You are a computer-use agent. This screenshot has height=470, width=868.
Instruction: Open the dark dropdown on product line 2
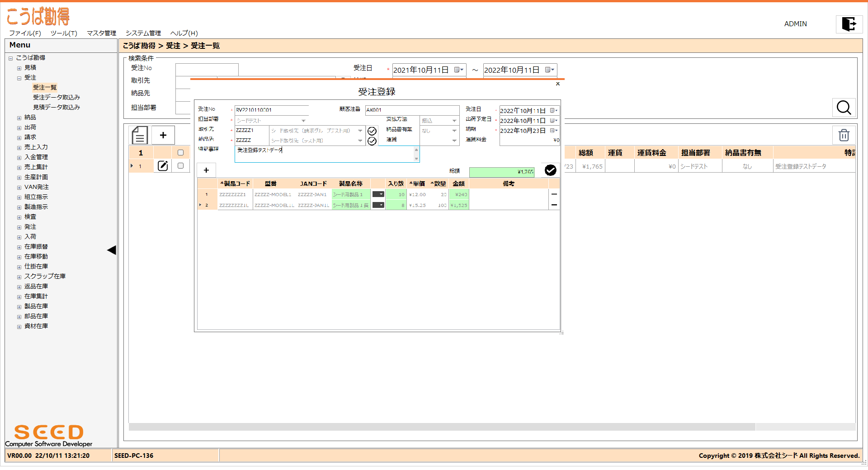[378, 205]
